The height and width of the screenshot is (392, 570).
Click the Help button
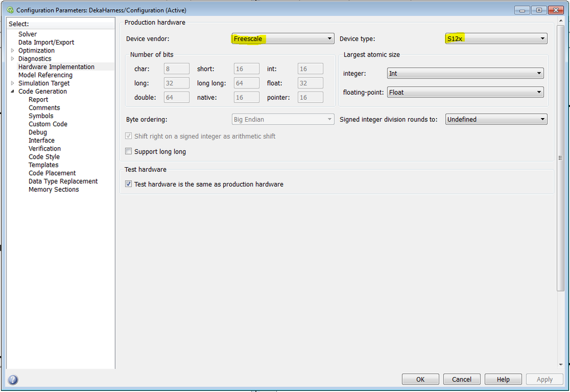[503, 379]
